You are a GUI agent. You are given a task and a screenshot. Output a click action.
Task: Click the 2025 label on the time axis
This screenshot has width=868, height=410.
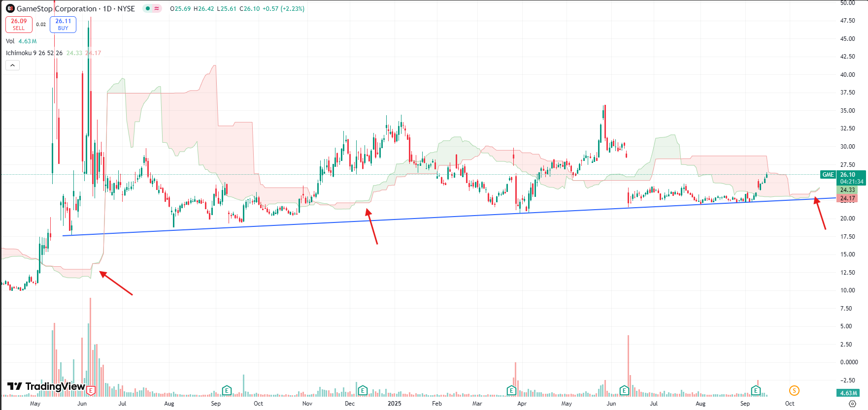pos(394,404)
